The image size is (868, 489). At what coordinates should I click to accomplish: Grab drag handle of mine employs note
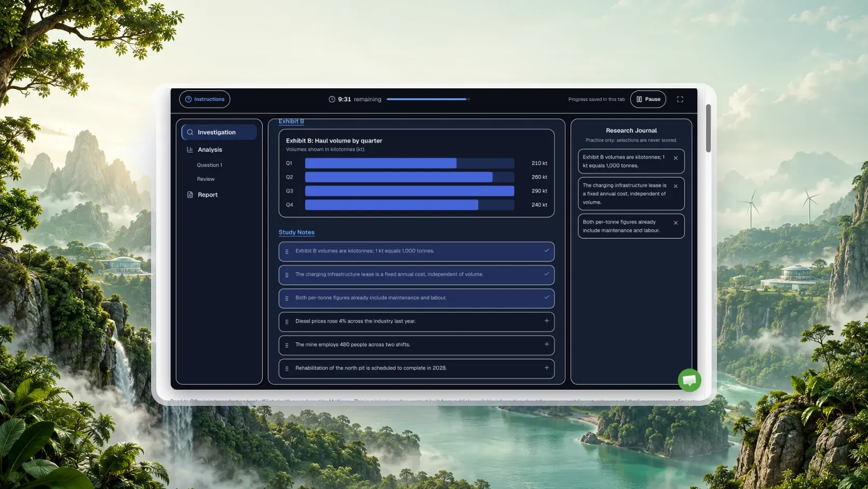(x=287, y=345)
